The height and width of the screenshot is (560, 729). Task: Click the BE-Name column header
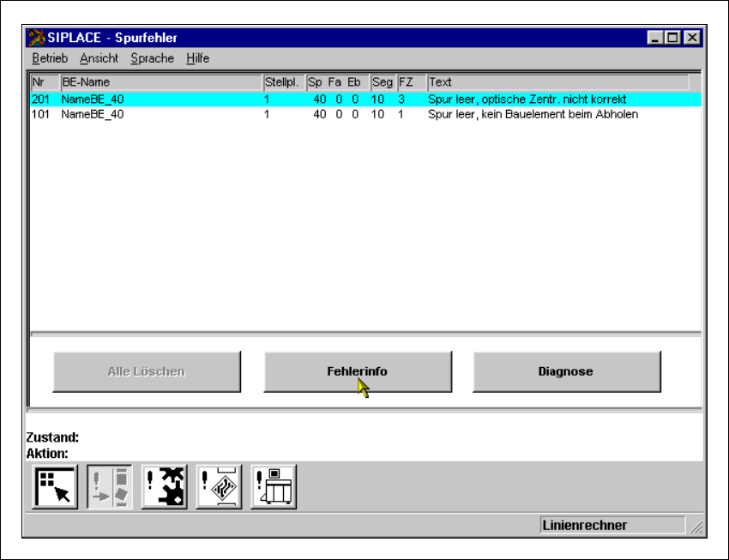coord(161,82)
